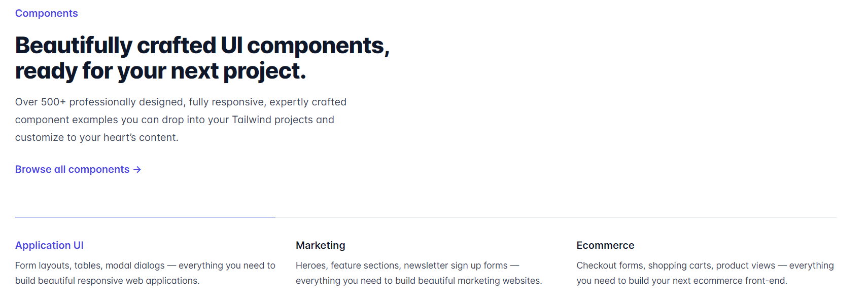Click the Application UI heading link

[x=49, y=245]
